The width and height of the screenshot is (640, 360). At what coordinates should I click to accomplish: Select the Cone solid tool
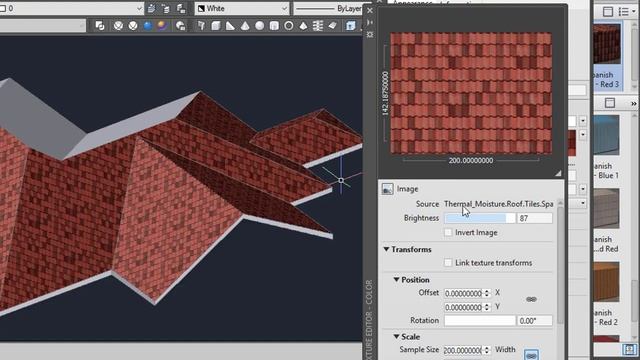pyautogui.click(x=245, y=26)
